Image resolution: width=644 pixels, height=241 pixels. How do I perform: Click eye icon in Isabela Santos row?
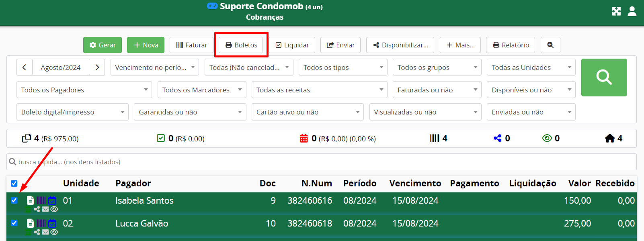(x=54, y=209)
